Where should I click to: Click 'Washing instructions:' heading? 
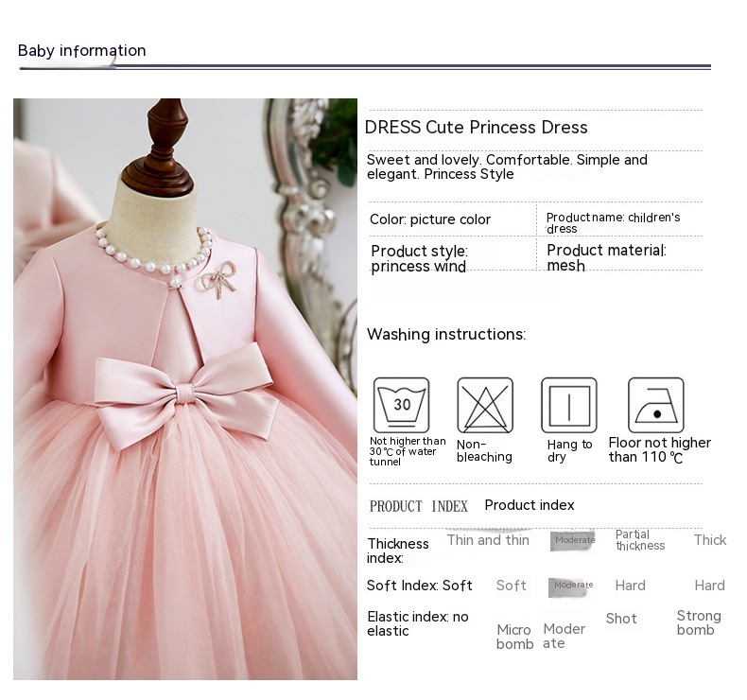tap(446, 334)
